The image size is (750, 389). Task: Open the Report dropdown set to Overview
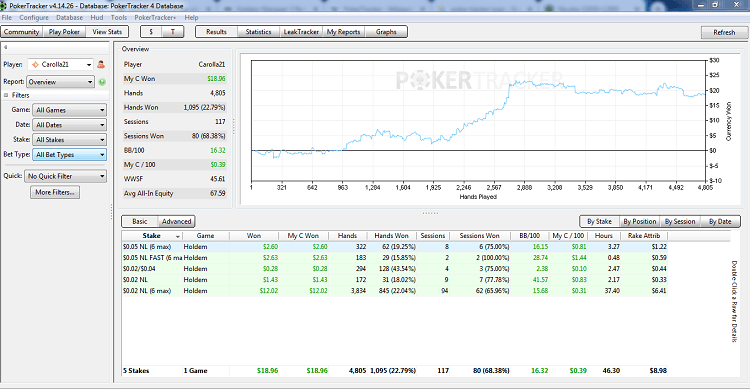(x=60, y=82)
